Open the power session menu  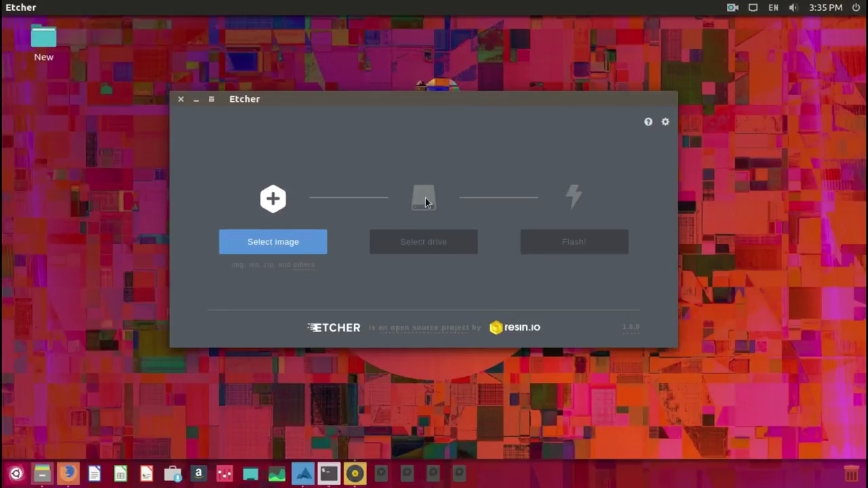click(x=856, y=7)
